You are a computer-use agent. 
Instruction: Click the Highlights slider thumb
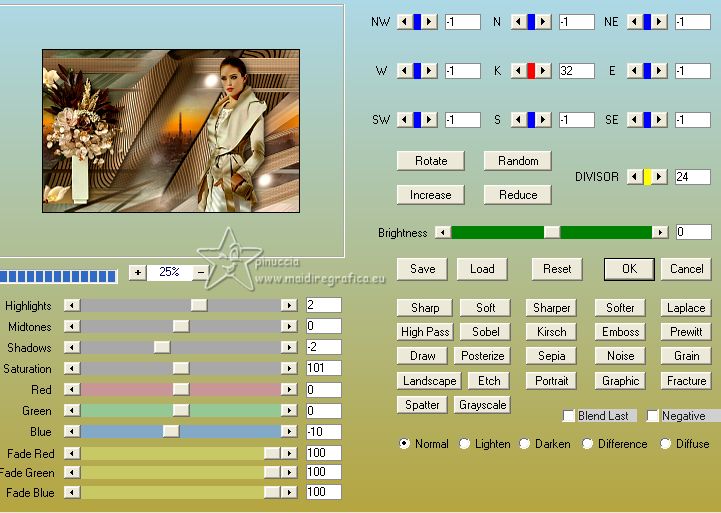(199, 305)
